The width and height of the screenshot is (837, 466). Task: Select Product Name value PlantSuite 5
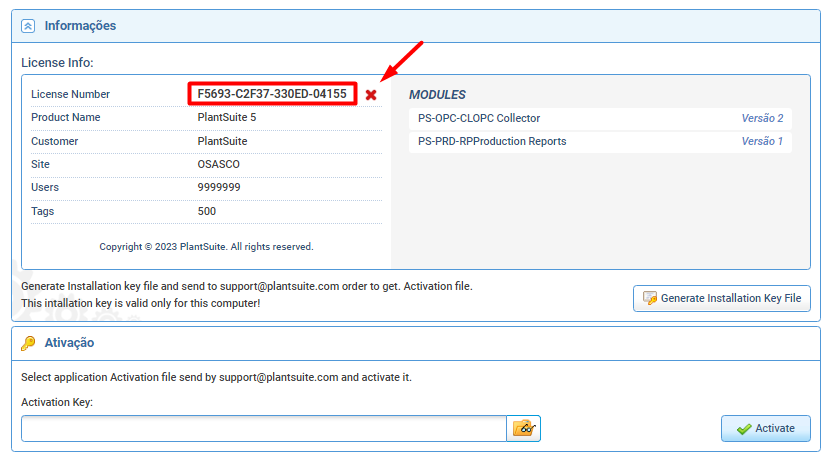point(227,117)
